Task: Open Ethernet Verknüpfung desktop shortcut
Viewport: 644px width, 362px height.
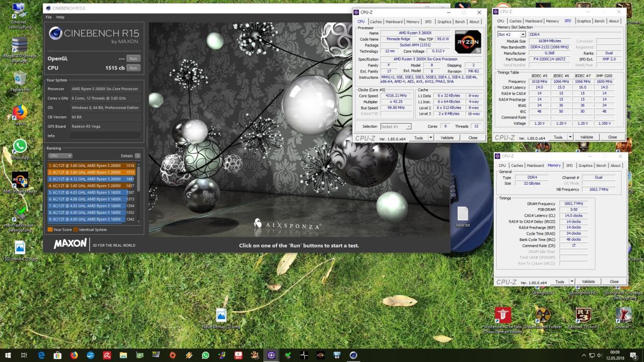Action: pyautogui.click(x=19, y=15)
